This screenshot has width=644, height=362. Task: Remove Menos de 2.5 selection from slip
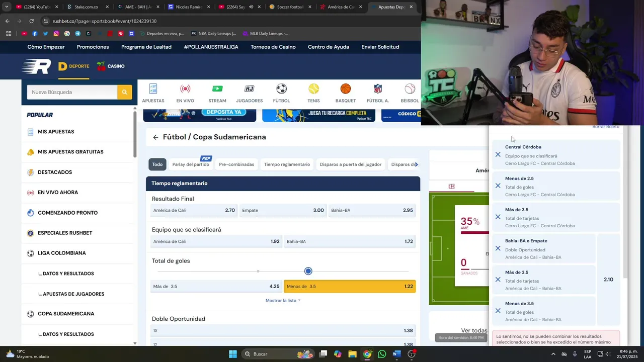click(x=498, y=186)
